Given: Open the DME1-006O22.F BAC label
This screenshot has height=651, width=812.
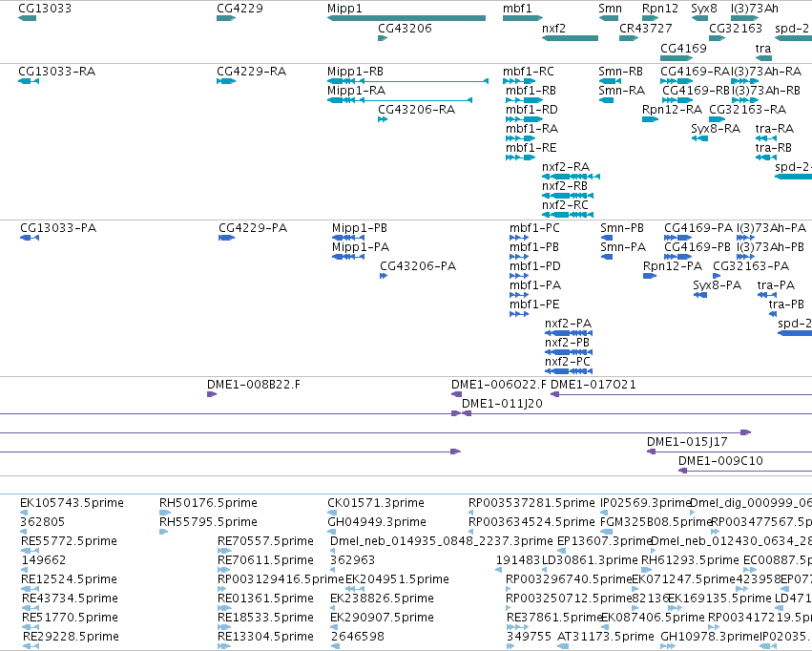Looking at the screenshot, I should [x=499, y=385].
